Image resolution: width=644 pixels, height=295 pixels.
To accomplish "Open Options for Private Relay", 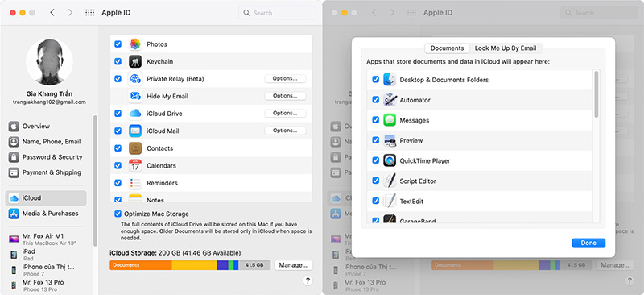I will (285, 78).
